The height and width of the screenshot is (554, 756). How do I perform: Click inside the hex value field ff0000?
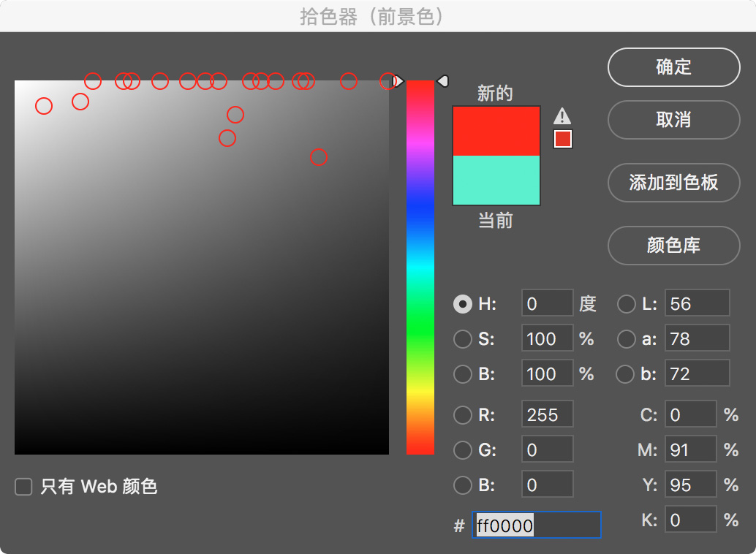(x=537, y=525)
